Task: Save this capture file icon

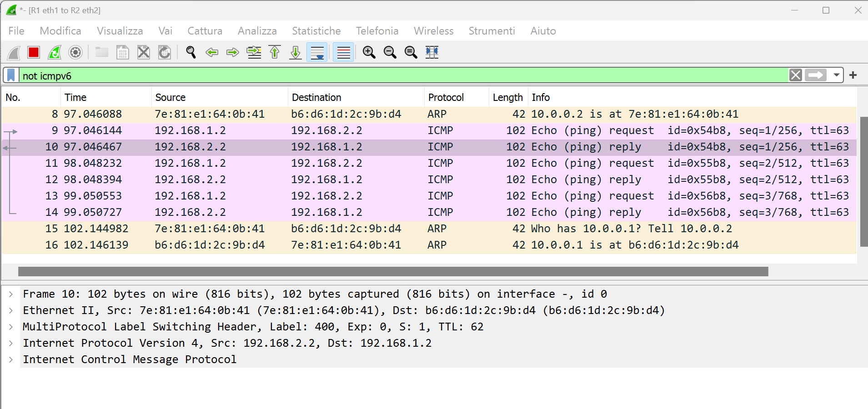Action: pyautogui.click(x=123, y=52)
